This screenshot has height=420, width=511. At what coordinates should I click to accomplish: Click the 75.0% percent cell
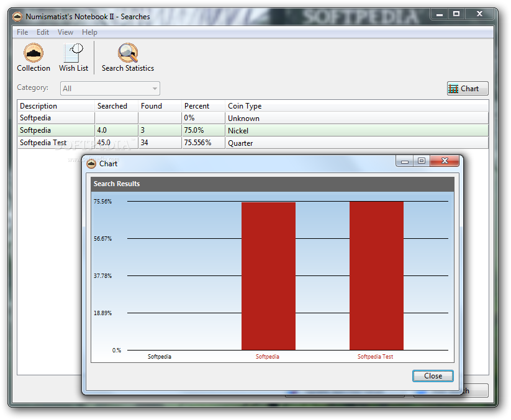[x=204, y=130]
